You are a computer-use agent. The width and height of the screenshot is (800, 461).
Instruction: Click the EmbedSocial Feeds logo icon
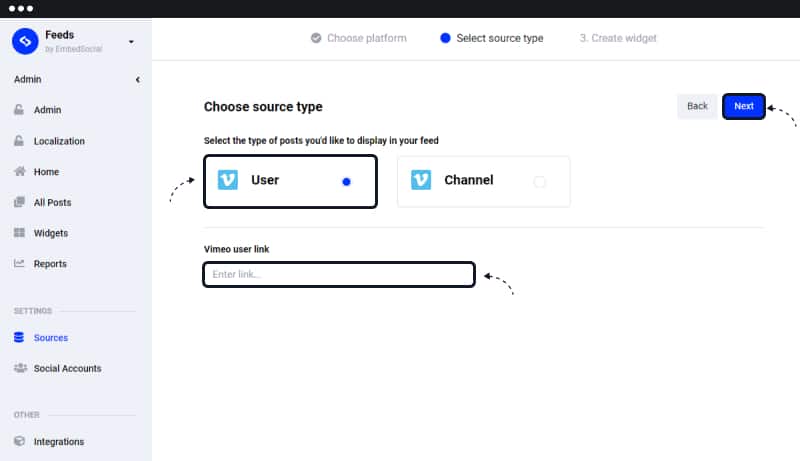tap(25, 41)
